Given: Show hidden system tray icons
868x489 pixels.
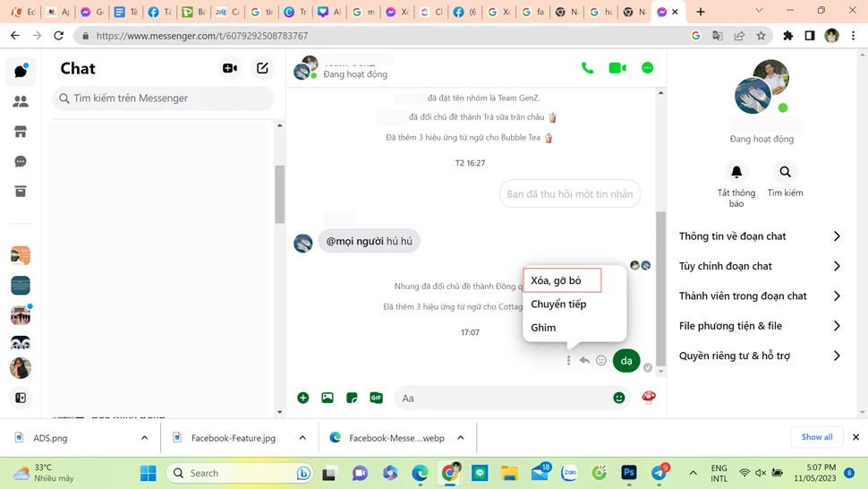Looking at the screenshot, I should (x=693, y=473).
